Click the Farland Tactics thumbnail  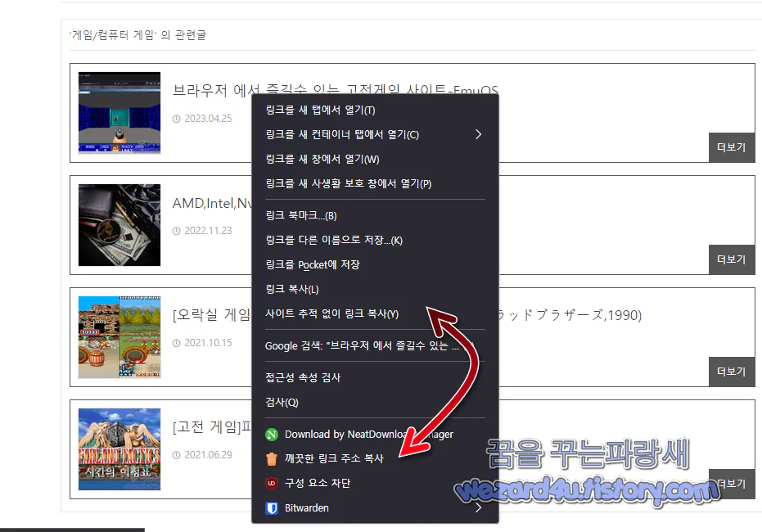click(119, 449)
